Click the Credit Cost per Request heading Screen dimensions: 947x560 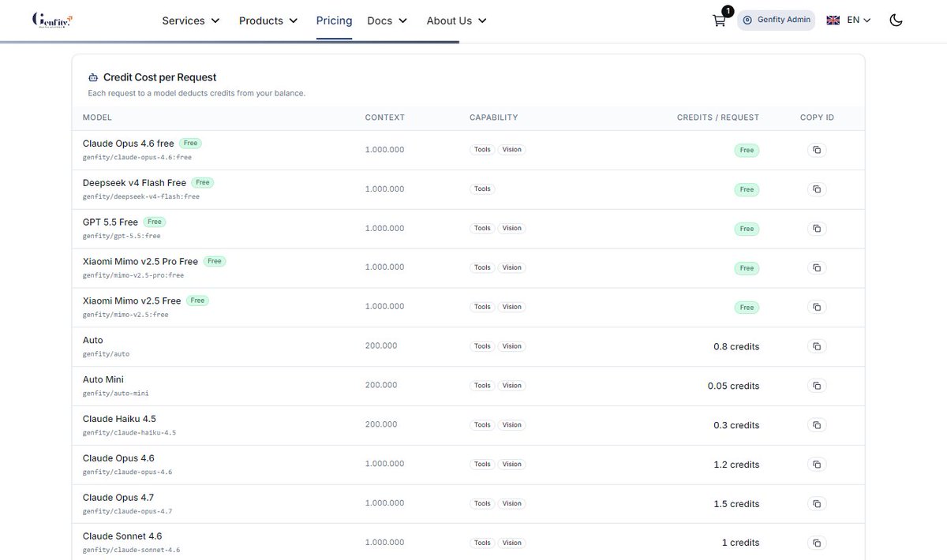point(159,77)
